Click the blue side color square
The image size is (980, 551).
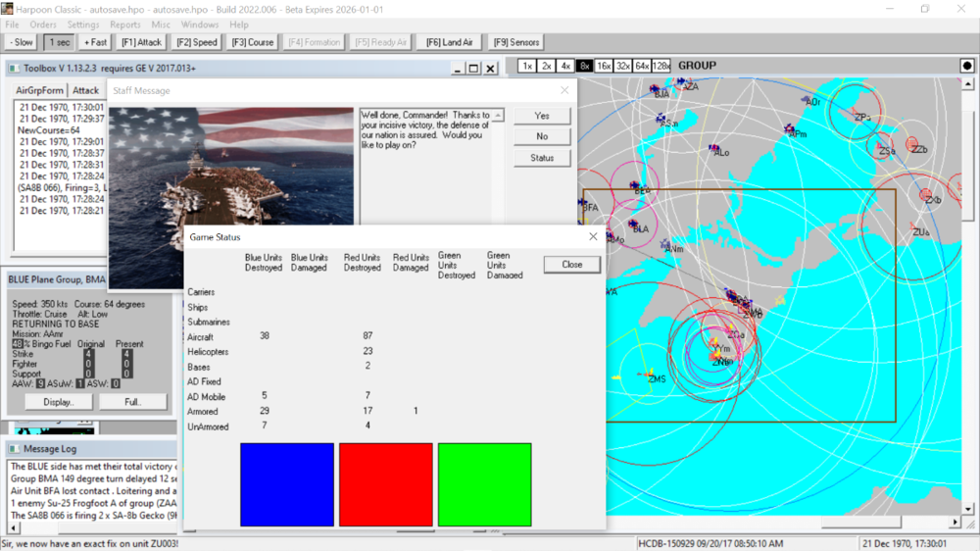point(287,484)
